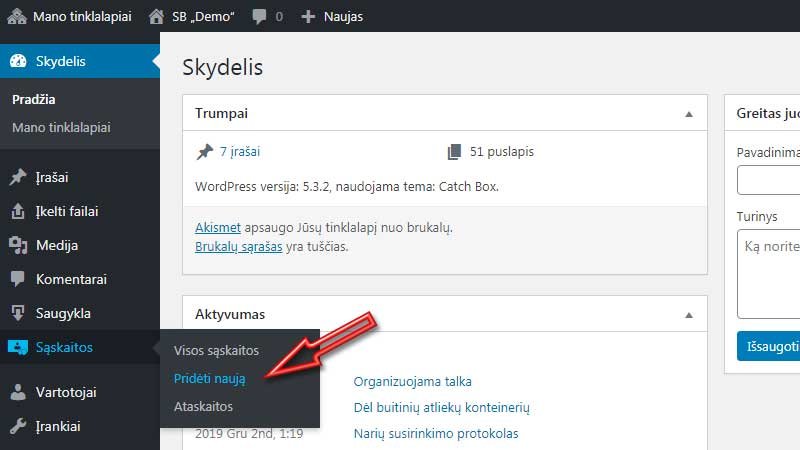
Task: Click the pages icon beside 51 puslapis
Action: pyautogui.click(x=454, y=152)
